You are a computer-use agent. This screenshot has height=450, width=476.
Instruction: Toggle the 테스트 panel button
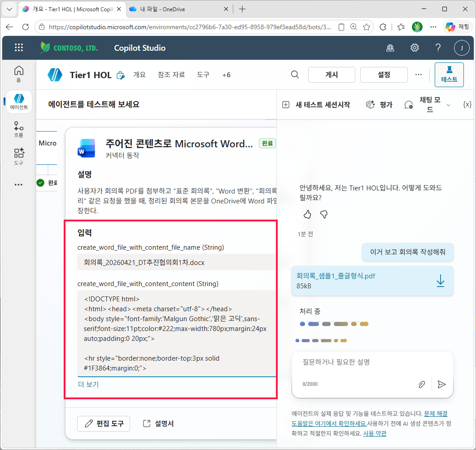pos(449,75)
